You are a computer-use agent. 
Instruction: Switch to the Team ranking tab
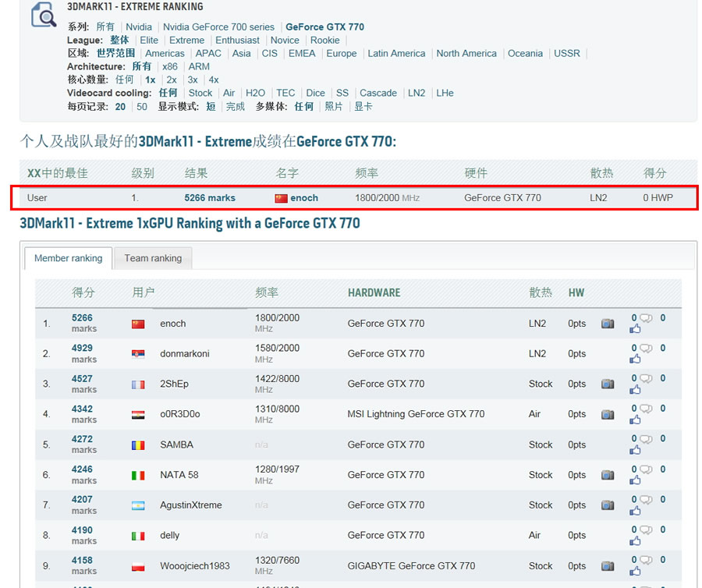pyautogui.click(x=153, y=258)
